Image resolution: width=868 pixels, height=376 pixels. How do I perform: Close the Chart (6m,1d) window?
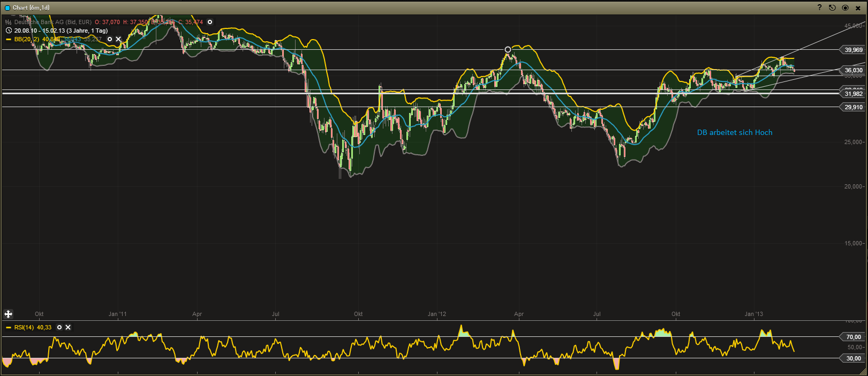coord(858,8)
